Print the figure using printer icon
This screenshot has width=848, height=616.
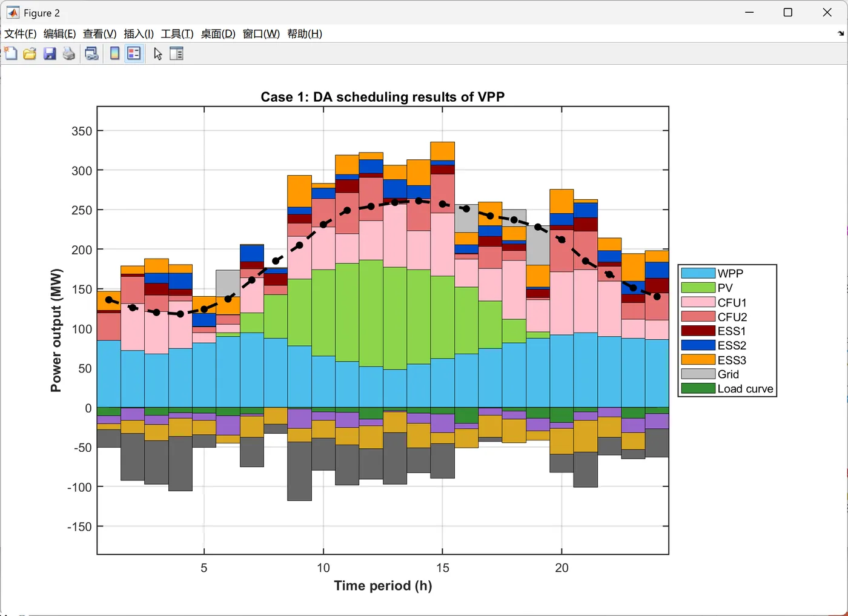(x=69, y=54)
